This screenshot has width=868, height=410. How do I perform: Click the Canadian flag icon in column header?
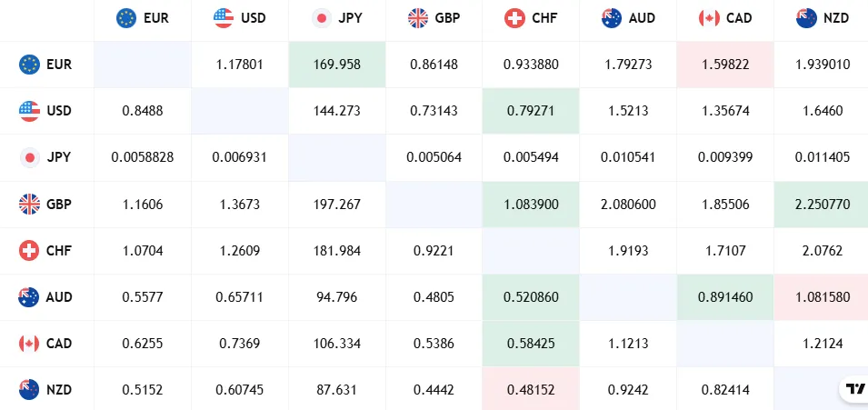tap(710, 17)
